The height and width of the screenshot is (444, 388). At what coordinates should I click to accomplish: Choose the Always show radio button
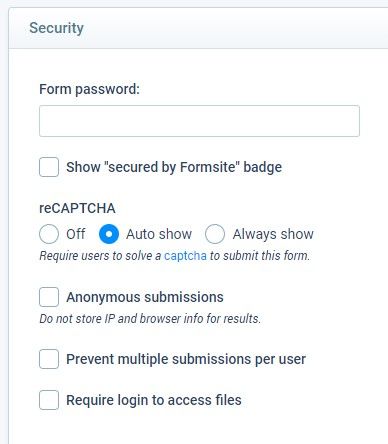click(x=215, y=234)
